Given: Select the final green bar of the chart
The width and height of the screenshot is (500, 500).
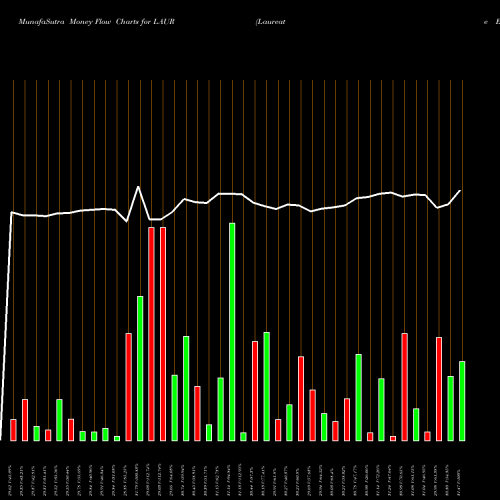Looking at the screenshot, I should (462, 401).
